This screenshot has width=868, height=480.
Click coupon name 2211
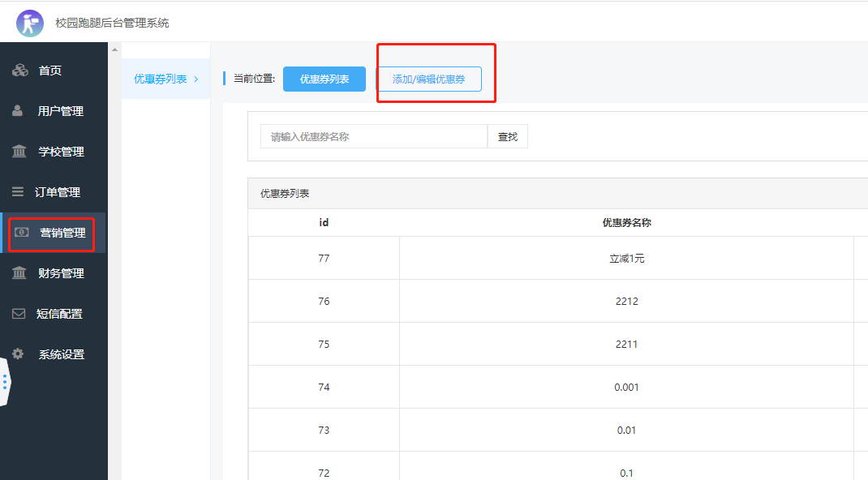point(626,344)
